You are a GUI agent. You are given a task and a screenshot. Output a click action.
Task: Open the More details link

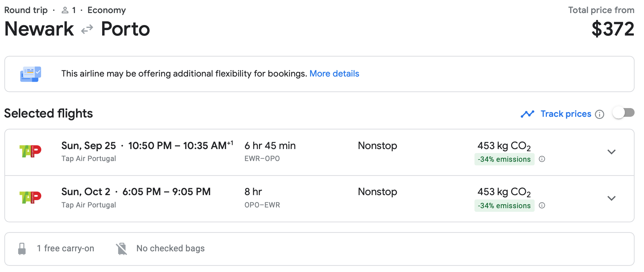click(x=334, y=74)
